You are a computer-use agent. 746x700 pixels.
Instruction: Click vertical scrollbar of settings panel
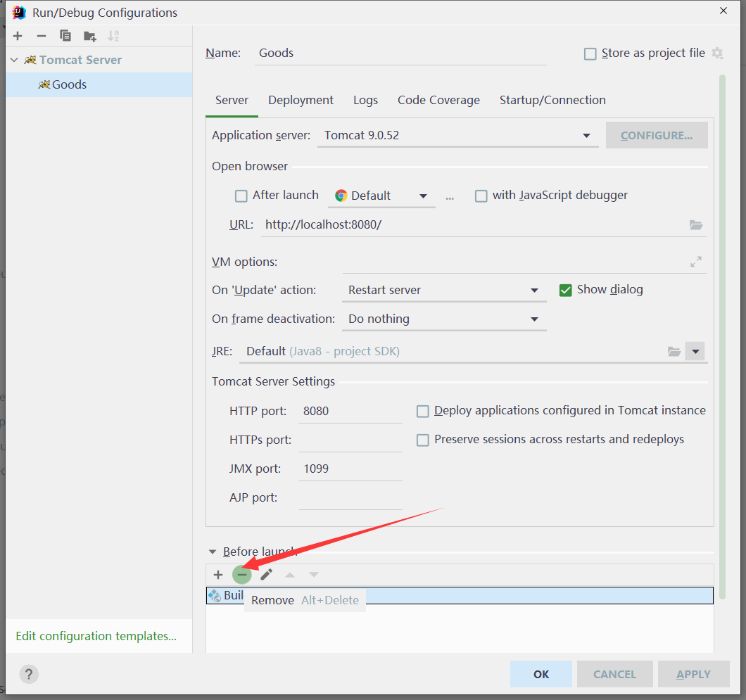(722, 337)
